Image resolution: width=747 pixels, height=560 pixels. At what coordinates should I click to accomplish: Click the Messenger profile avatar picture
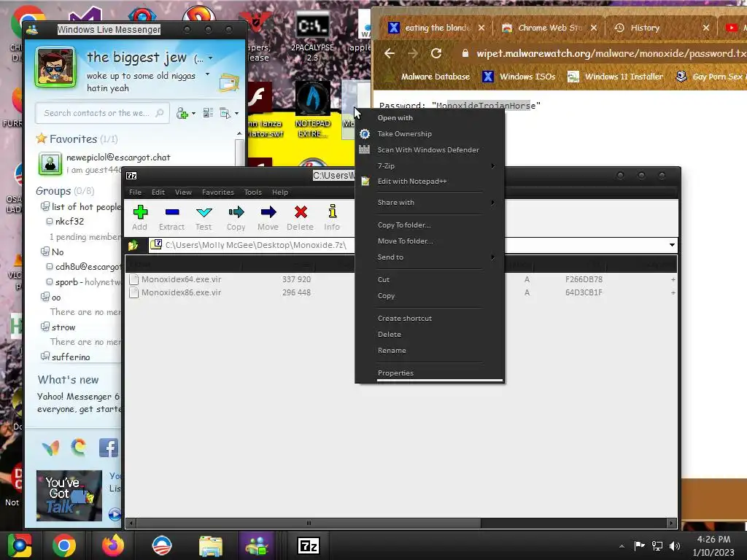tap(55, 67)
